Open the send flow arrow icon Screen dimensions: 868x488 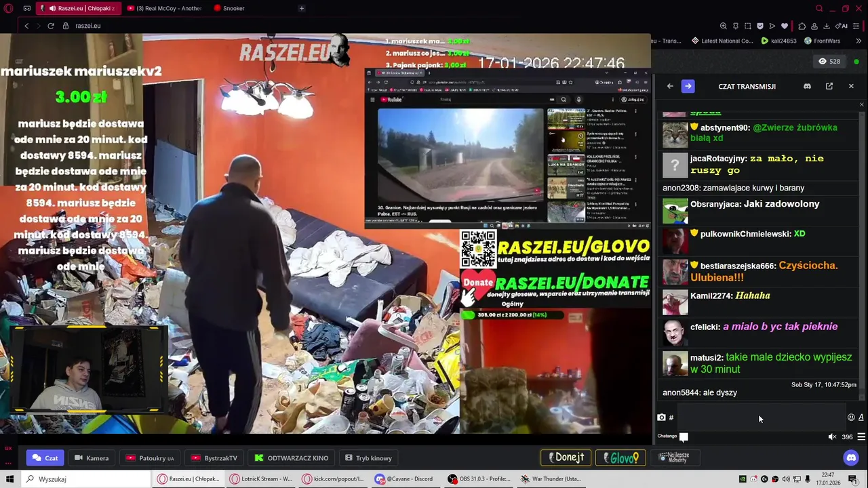click(772, 26)
